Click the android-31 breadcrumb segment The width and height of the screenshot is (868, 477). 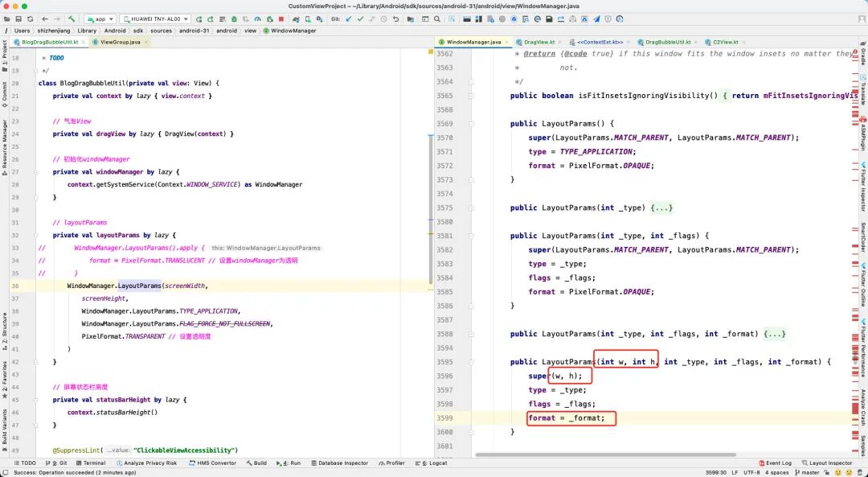(194, 31)
